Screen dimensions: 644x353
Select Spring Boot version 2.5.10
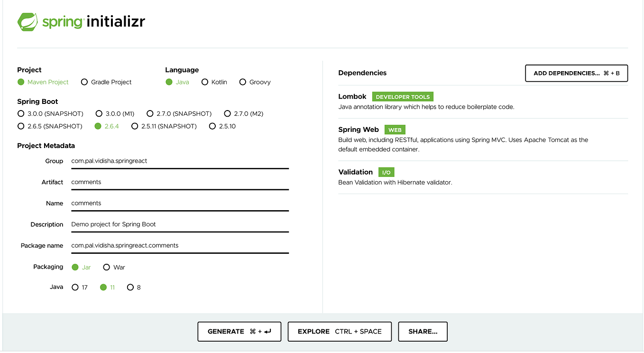[212, 126]
